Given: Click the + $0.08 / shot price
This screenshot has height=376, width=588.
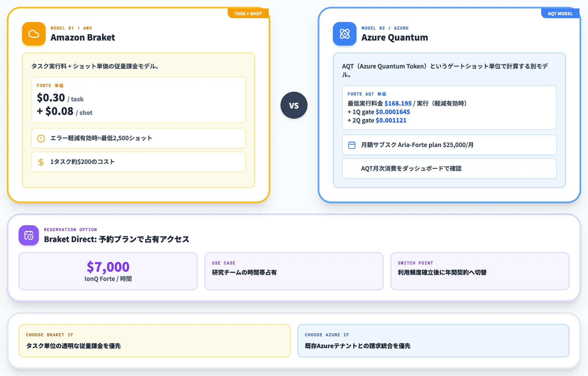Looking at the screenshot, I should tap(65, 111).
